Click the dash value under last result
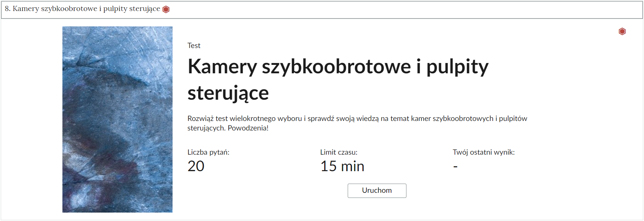Viewport: 644px width, 221px height. [455, 167]
